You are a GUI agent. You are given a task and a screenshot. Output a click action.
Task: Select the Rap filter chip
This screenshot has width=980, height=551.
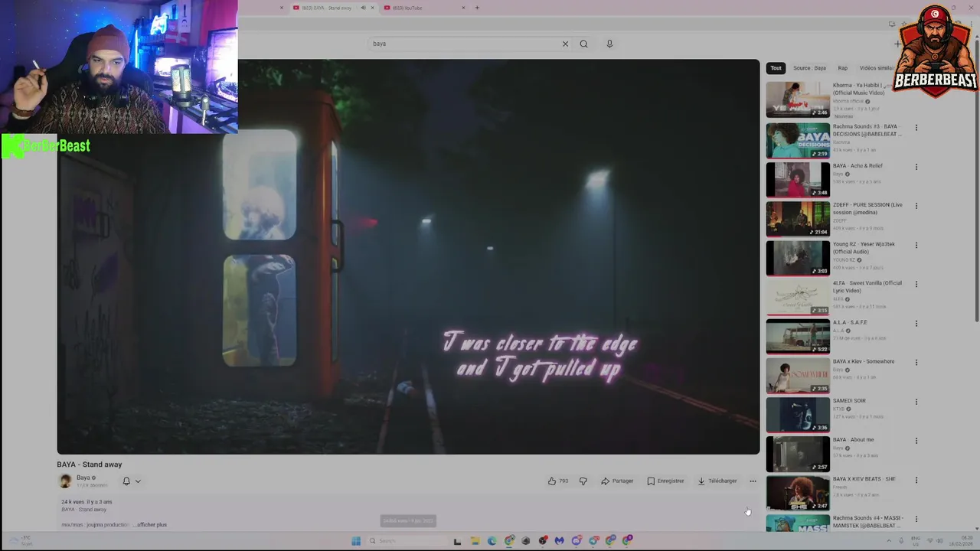pos(842,68)
